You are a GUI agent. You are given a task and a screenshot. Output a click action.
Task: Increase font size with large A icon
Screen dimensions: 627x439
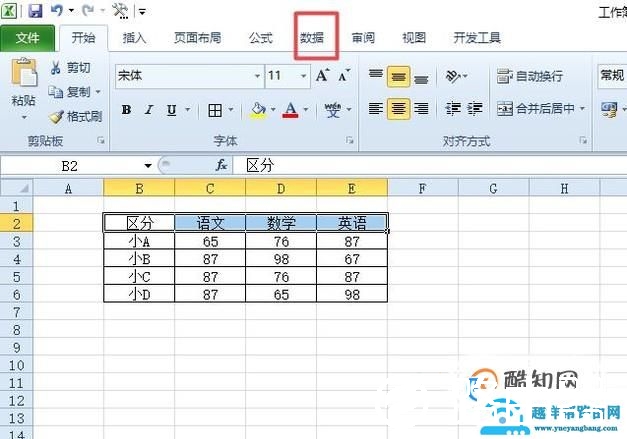(322, 75)
